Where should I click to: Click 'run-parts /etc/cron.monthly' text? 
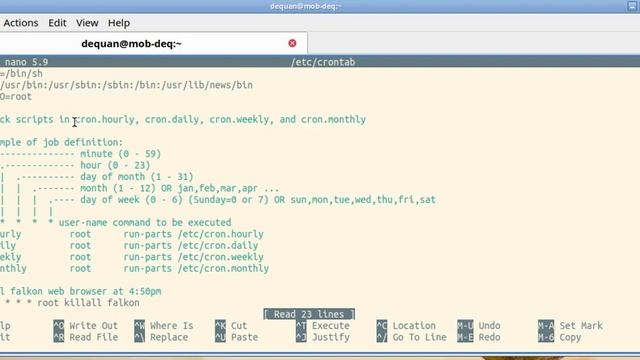pos(196,269)
